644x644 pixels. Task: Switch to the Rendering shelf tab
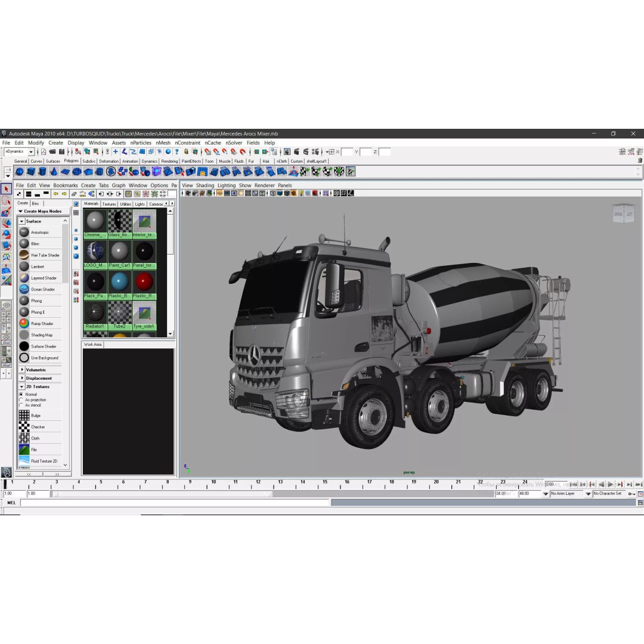(x=169, y=162)
